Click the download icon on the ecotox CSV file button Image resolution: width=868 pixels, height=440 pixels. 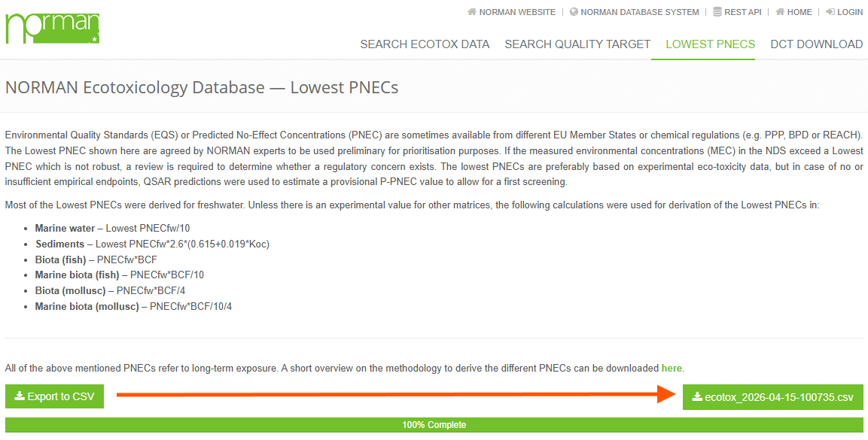pos(697,397)
